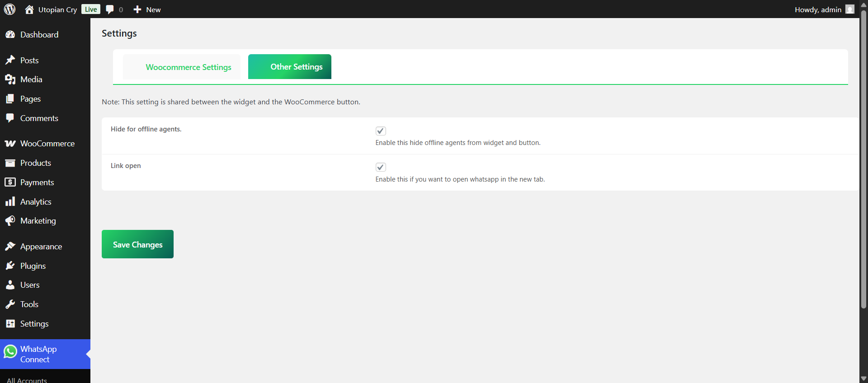Click the Live status badge
The width and height of the screenshot is (868, 383).
[91, 9]
